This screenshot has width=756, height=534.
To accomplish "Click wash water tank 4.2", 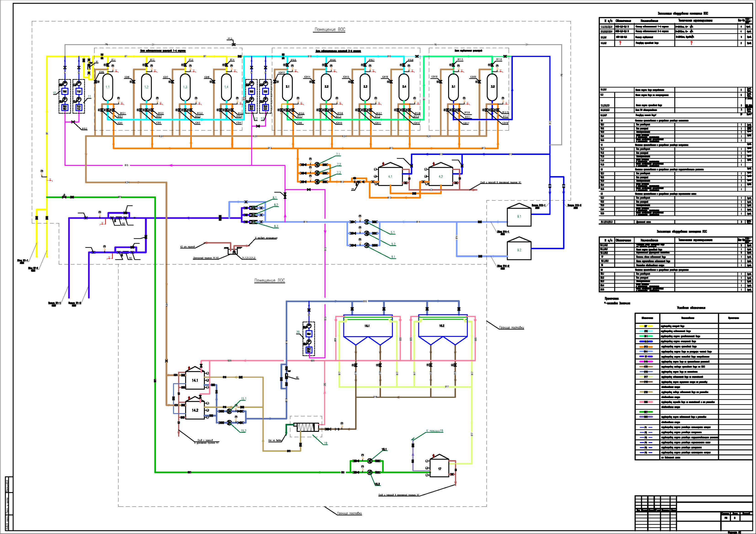I will [440, 174].
